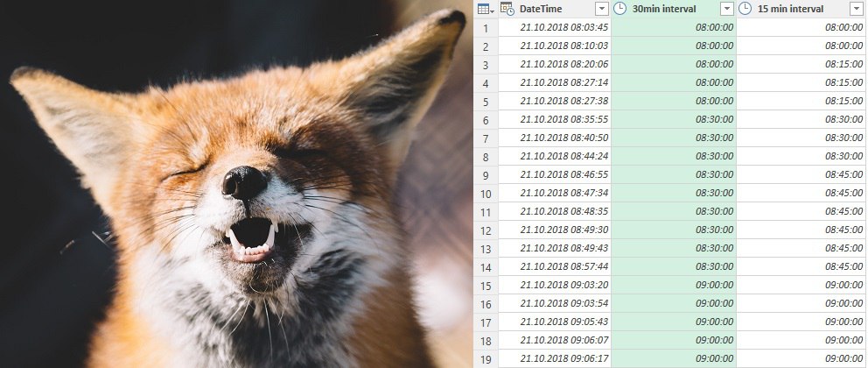Click 15 min interval value in row 9
This screenshot has height=368, width=868.
point(801,174)
